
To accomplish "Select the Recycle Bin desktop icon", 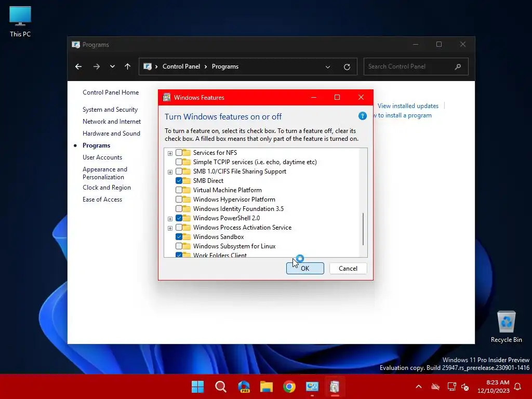I will pyautogui.click(x=506, y=327).
